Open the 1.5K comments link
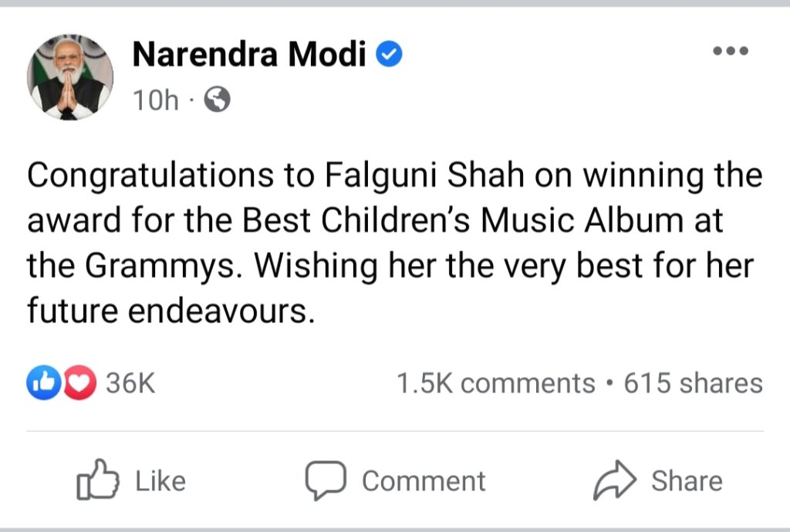The image size is (790, 532). 495,383
